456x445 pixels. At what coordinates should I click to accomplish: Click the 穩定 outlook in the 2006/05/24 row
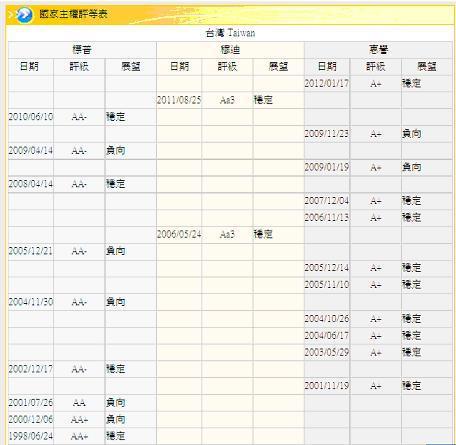[263, 234]
